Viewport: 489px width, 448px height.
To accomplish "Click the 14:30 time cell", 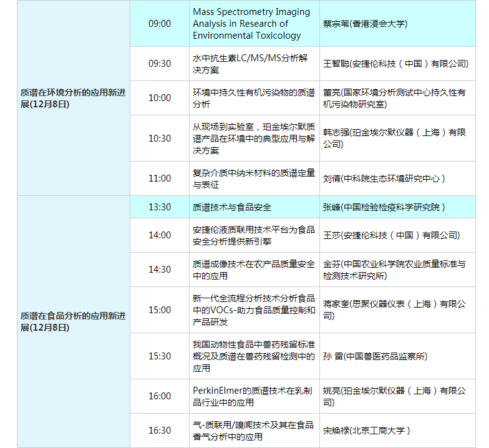I will tap(160, 270).
